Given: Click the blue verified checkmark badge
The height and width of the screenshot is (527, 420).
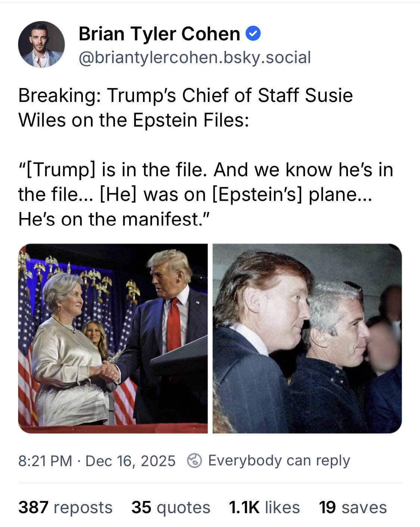Looking at the screenshot, I should 253,34.
